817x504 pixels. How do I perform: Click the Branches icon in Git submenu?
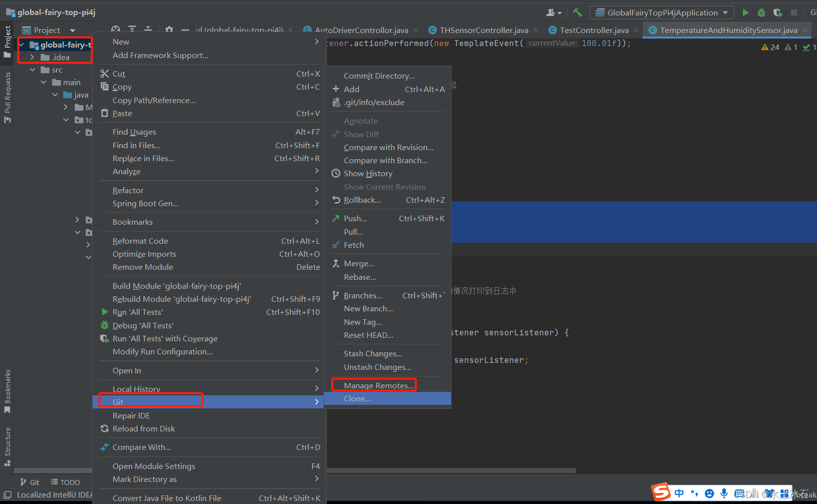point(336,295)
